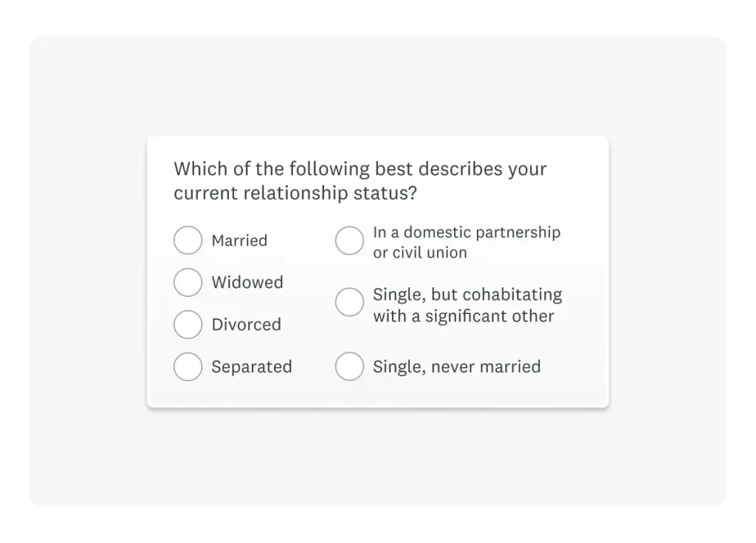Click the circle beside Separated
756x543 pixels.
point(188,366)
